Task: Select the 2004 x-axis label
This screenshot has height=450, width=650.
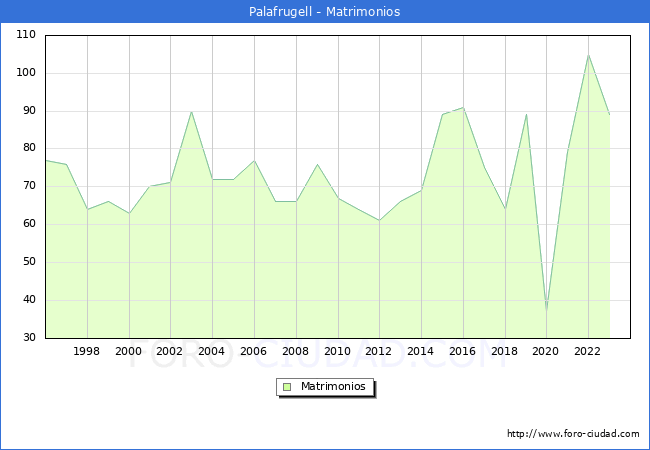Action: [212, 351]
